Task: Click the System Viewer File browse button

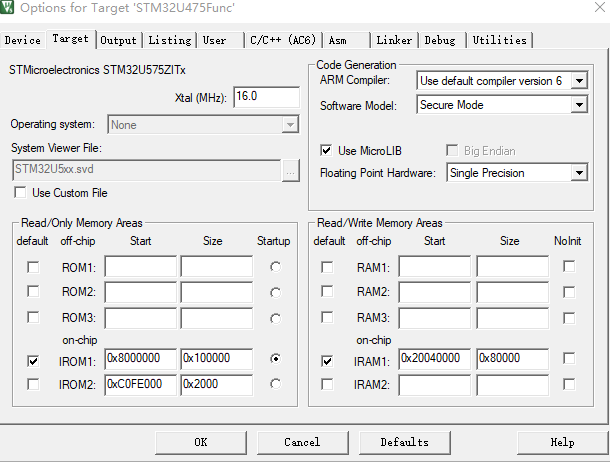Action: pyautogui.click(x=290, y=170)
